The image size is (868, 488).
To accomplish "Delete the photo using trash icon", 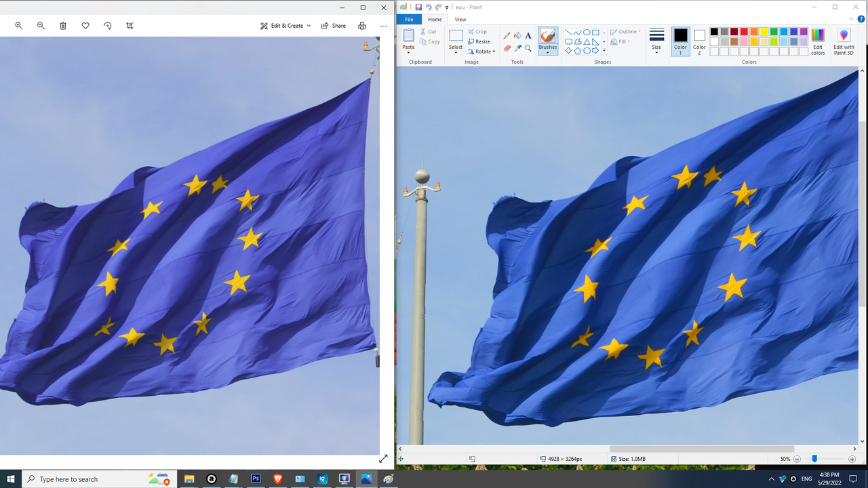I will click(63, 26).
